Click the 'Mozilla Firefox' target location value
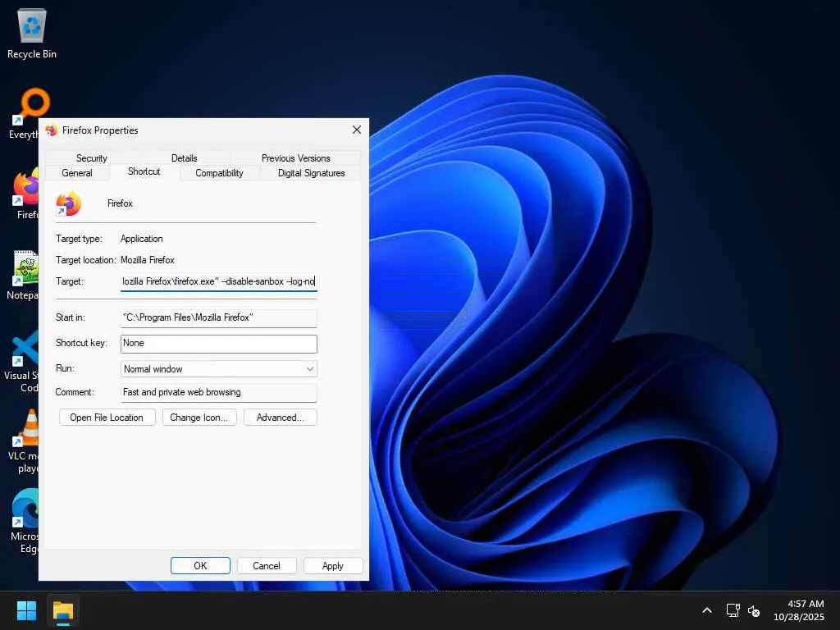Screen dimensions: 840x630 [148, 260]
